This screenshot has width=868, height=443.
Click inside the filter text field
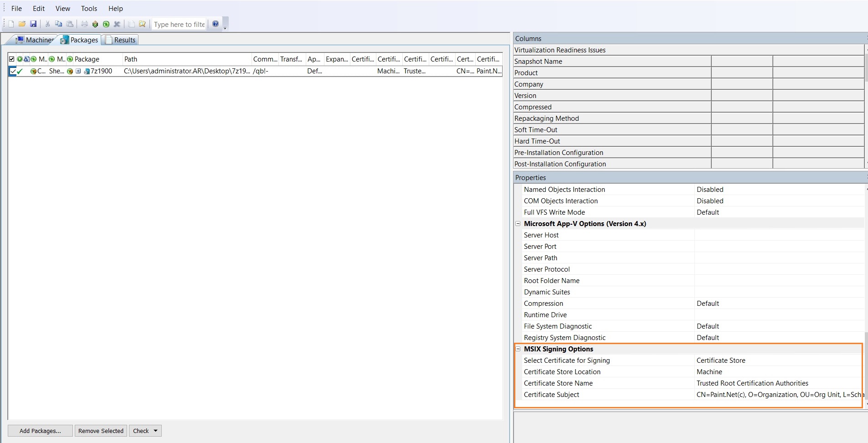[x=179, y=24]
